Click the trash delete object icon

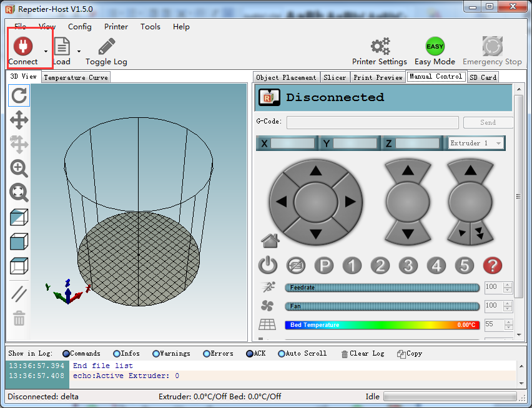(19, 318)
